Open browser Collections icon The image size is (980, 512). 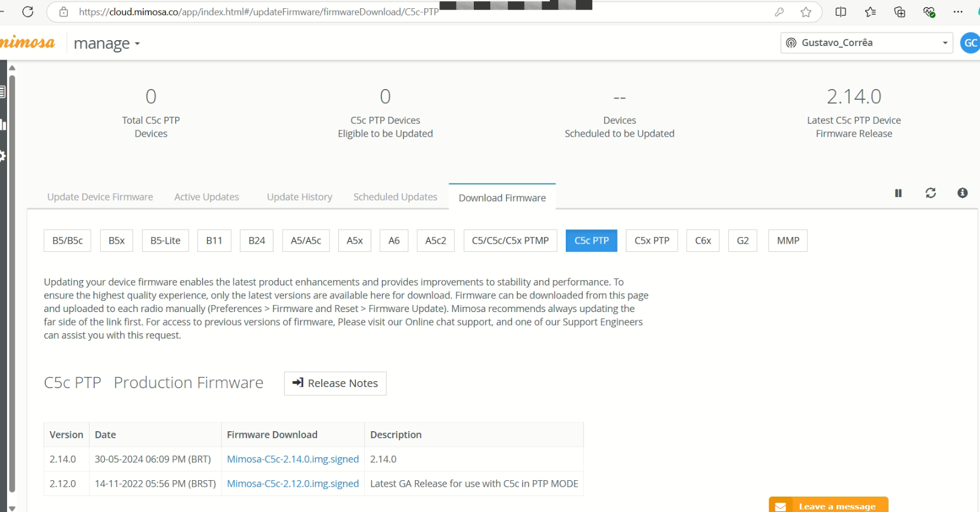[900, 12]
